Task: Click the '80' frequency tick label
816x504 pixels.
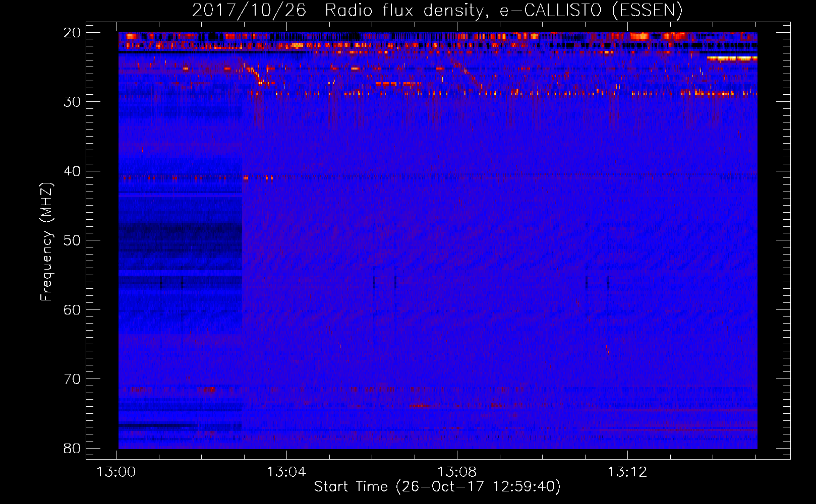Action: (x=72, y=448)
